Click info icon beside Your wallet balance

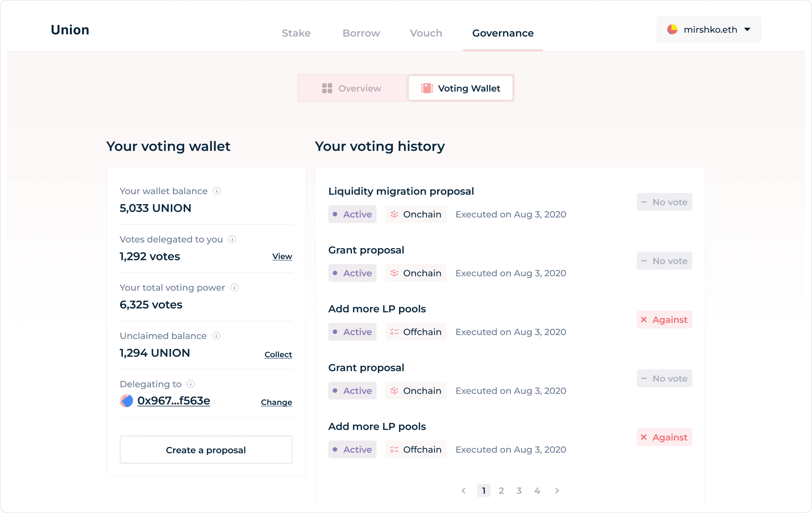coord(217,191)
